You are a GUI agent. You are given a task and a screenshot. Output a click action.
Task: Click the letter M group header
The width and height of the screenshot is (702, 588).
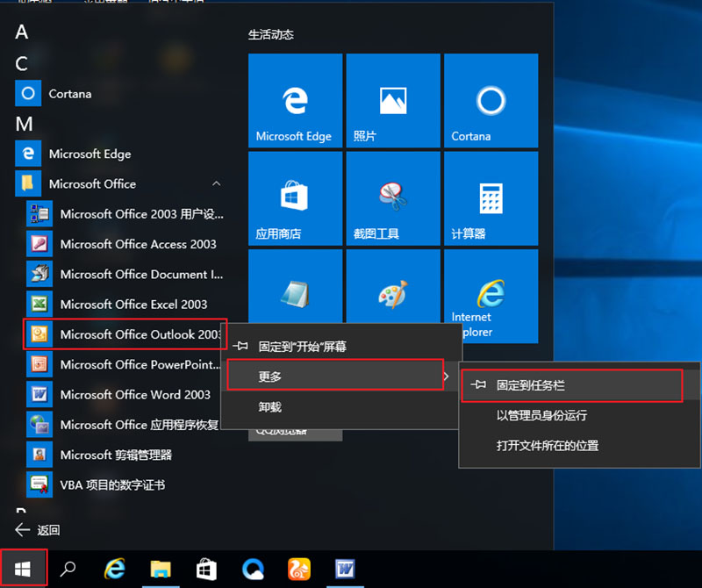click(25, 124)
